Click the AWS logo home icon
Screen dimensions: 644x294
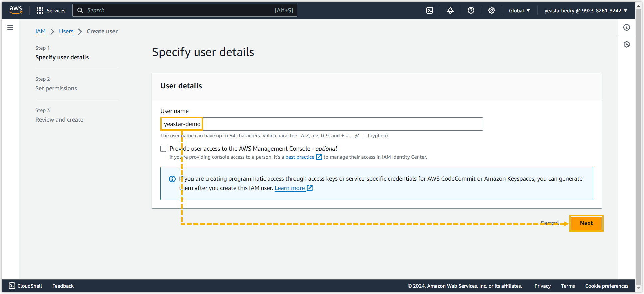(x=16, y=10)
